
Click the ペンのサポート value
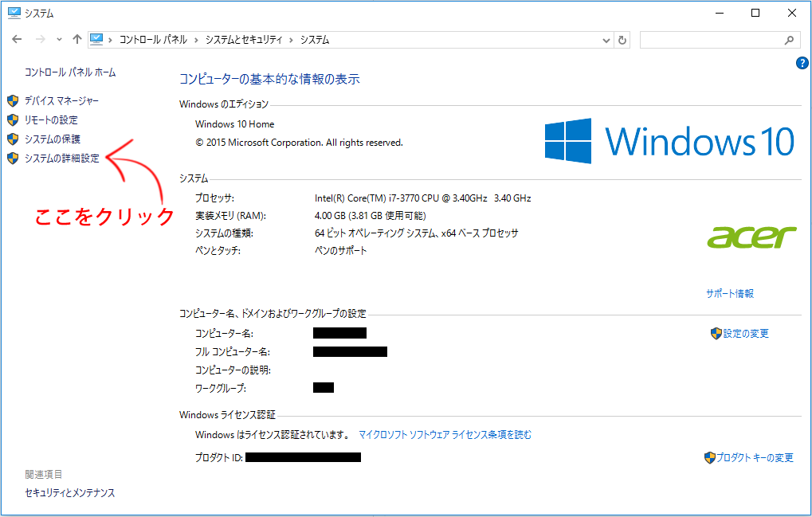tap(341, 251)
